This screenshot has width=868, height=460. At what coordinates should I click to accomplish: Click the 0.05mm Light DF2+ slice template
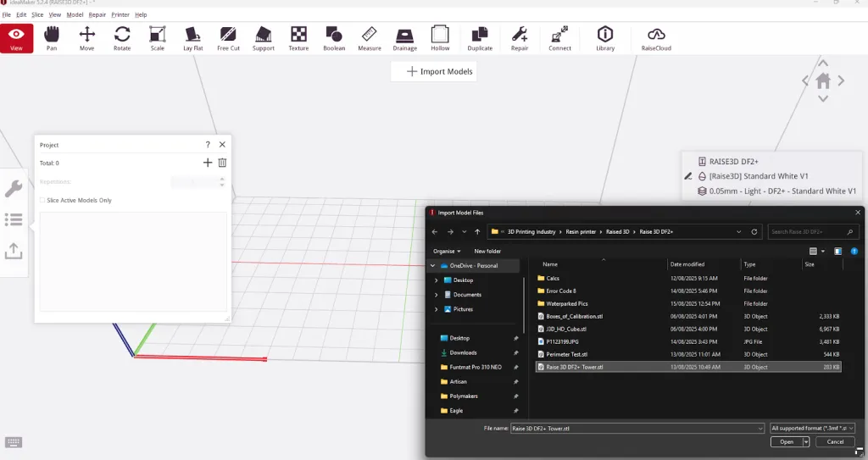click(776, 191)
